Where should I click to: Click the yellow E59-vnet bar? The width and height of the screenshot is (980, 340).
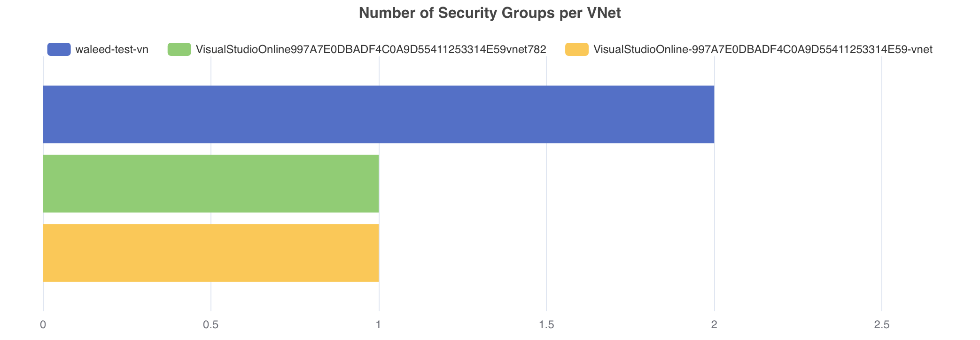pyautogui.click(x=211, y=253)
